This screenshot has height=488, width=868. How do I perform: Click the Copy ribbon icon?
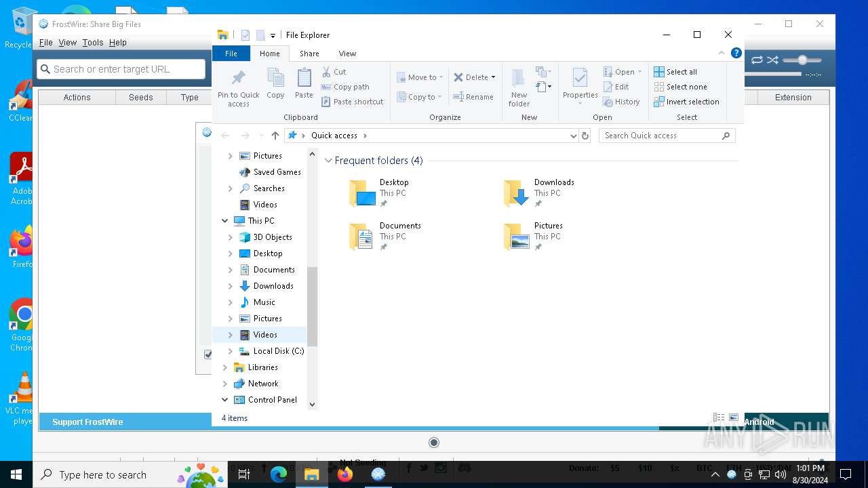275,84
